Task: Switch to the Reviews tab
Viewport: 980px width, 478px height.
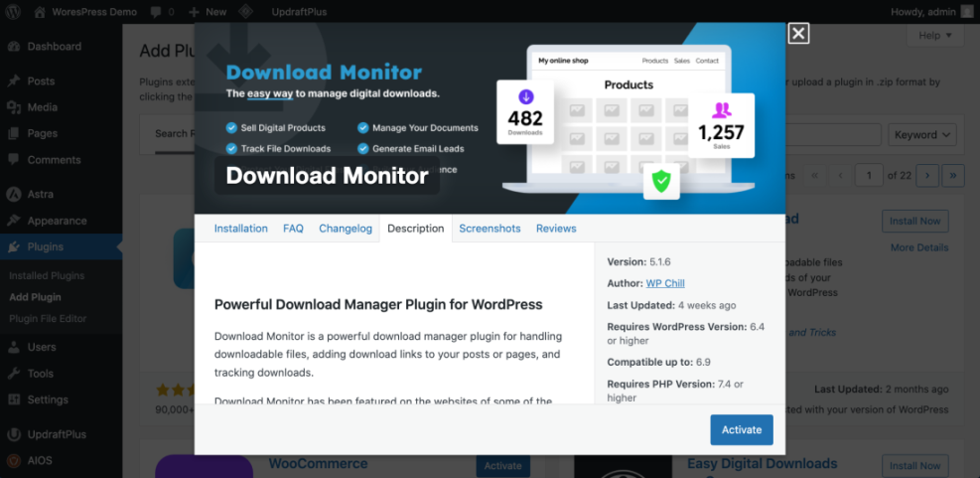Action: [x=556, y=229]
